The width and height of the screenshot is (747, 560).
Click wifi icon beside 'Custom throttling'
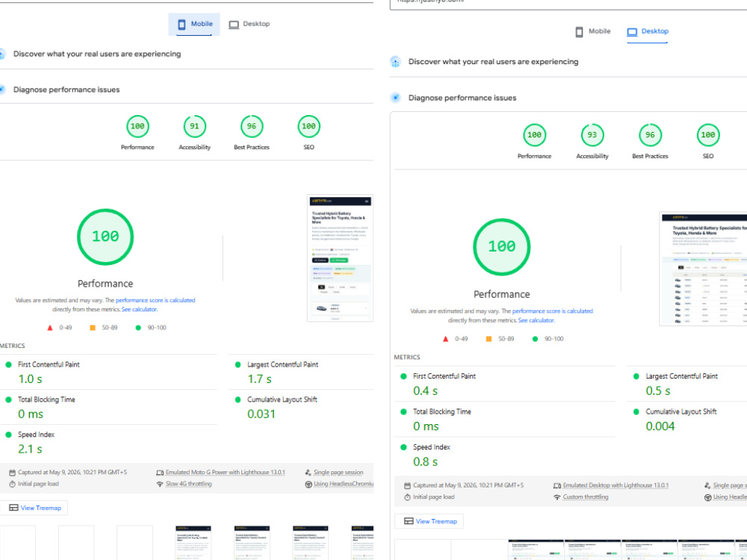pos(557,497)
